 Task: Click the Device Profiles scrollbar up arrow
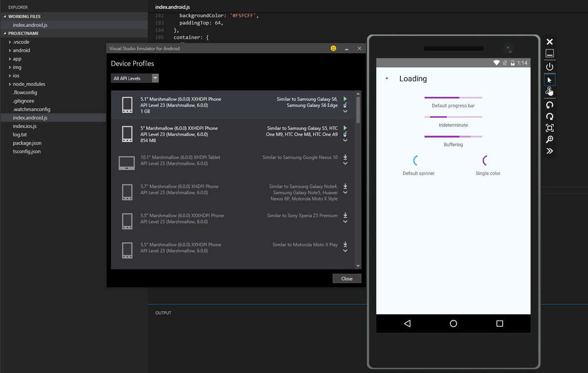pos(358,94)
